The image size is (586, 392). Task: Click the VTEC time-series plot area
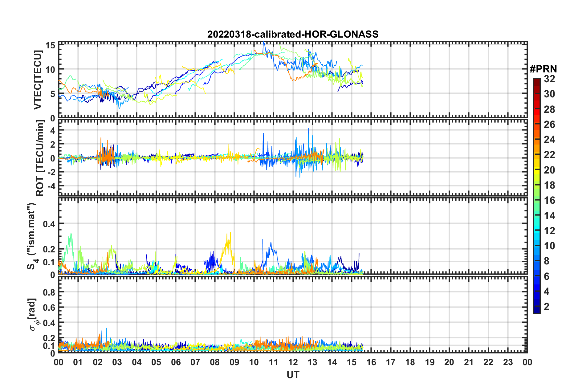tap(293, 80)
